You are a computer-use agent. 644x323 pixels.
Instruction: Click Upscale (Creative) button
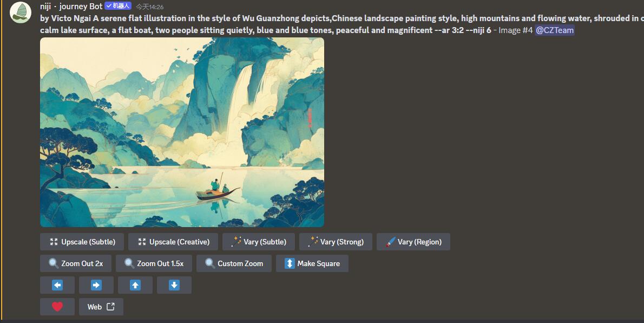[173, 242]
